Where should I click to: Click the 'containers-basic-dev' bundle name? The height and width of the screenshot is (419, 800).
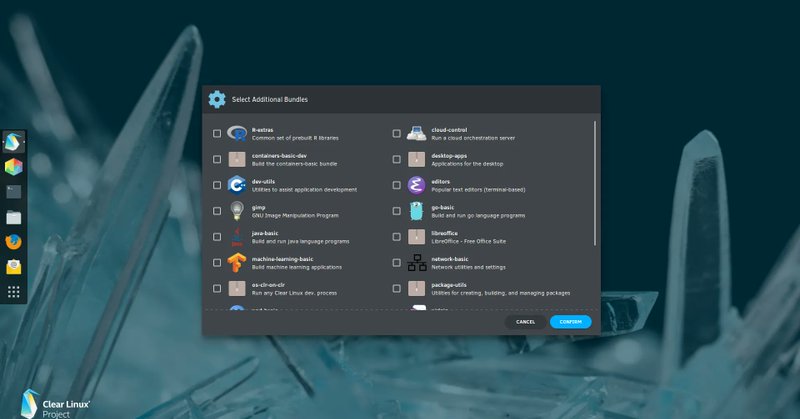pyautogui.click(x=279, y=156)
